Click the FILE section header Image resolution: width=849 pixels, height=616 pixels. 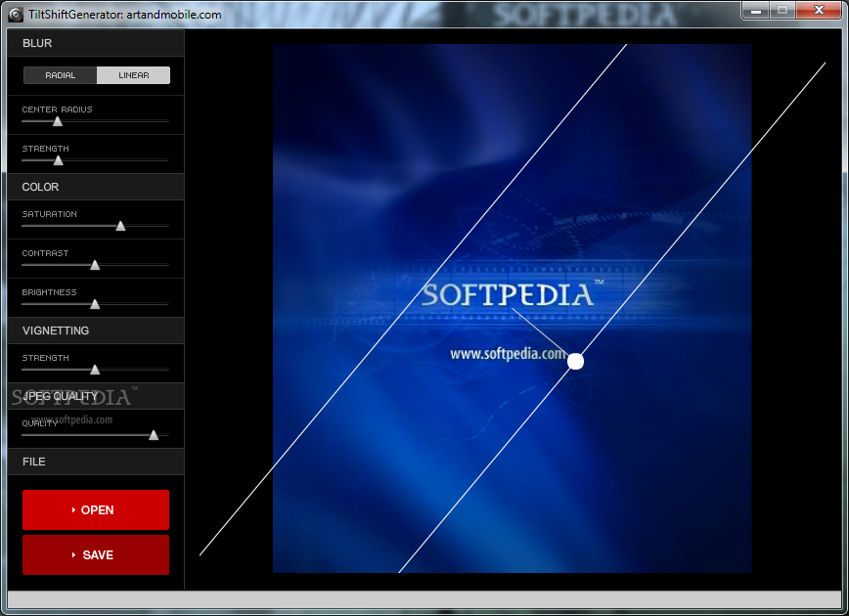pos(96,462)
